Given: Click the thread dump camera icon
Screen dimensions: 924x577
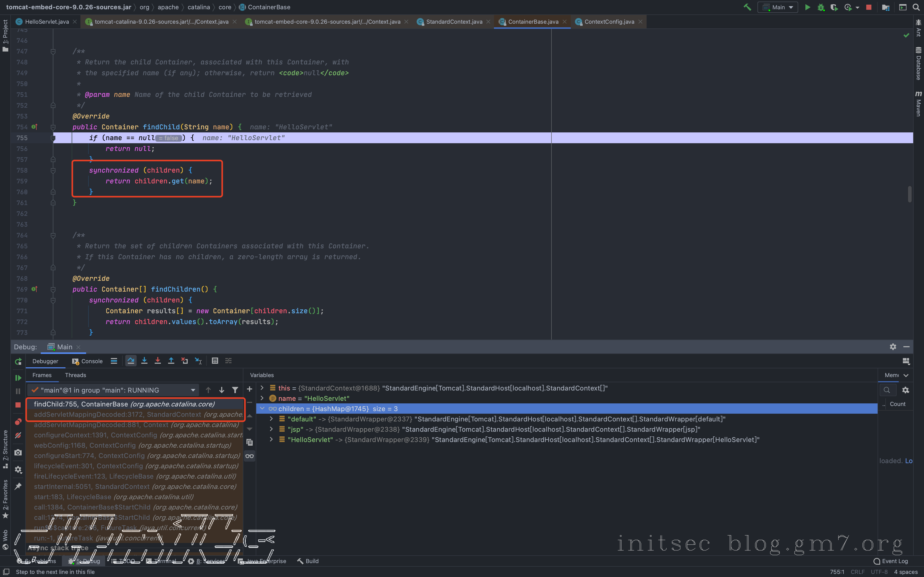Looking at the screenshot, I should point(18,453).
